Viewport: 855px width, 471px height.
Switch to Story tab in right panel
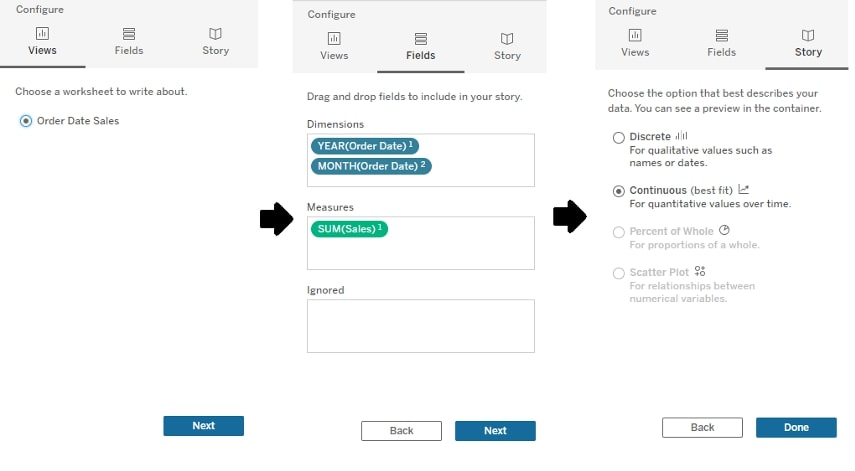(x=808, y=43)
